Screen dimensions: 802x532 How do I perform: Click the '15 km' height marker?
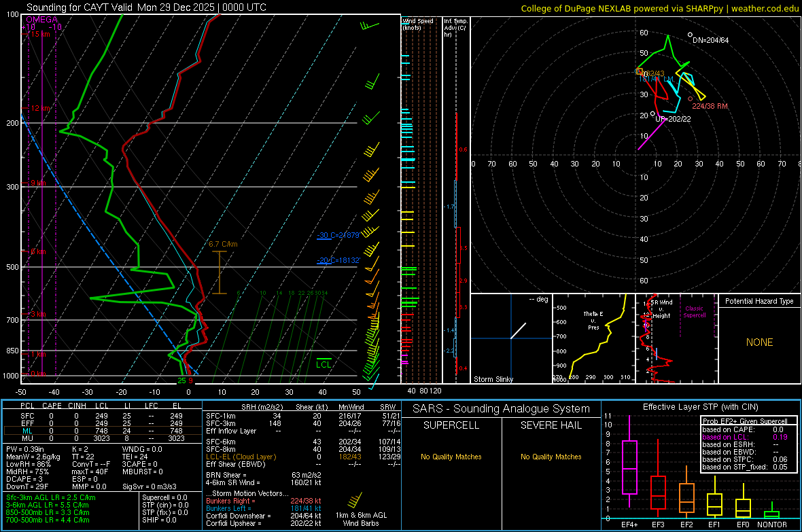(x=40, y=34)
